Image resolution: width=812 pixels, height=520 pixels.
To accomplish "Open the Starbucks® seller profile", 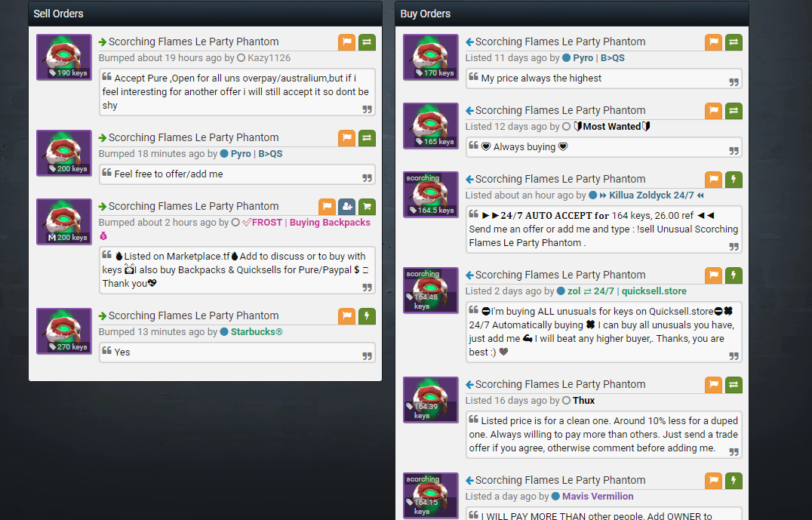I will [257, 332].
